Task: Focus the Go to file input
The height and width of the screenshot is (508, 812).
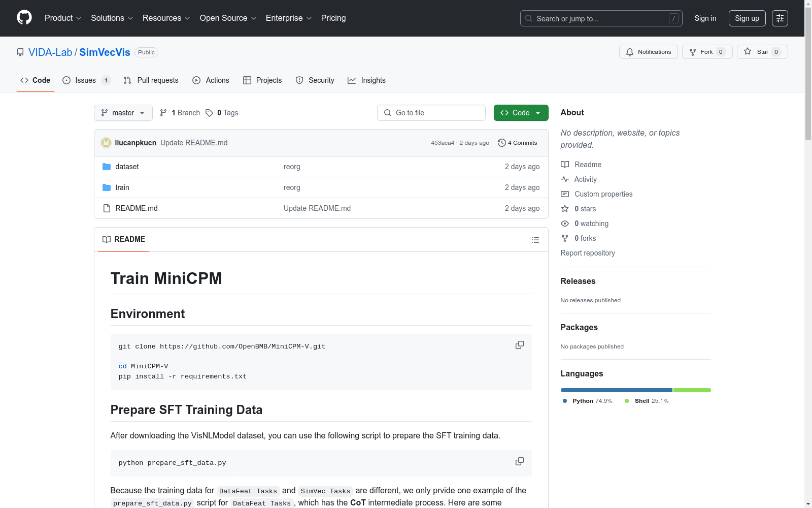Action: tap(431, 113)
